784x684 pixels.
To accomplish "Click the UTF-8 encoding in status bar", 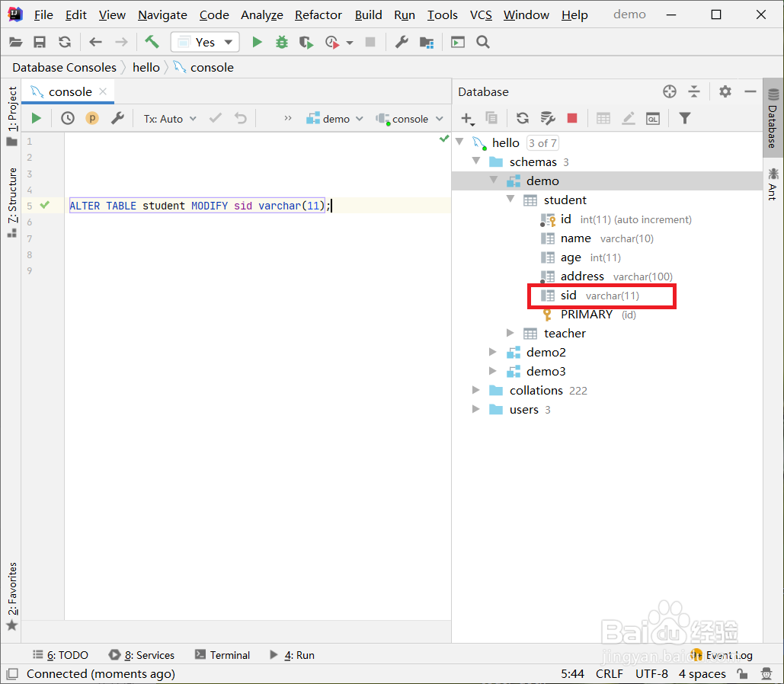I will click(x=651, y=673).
